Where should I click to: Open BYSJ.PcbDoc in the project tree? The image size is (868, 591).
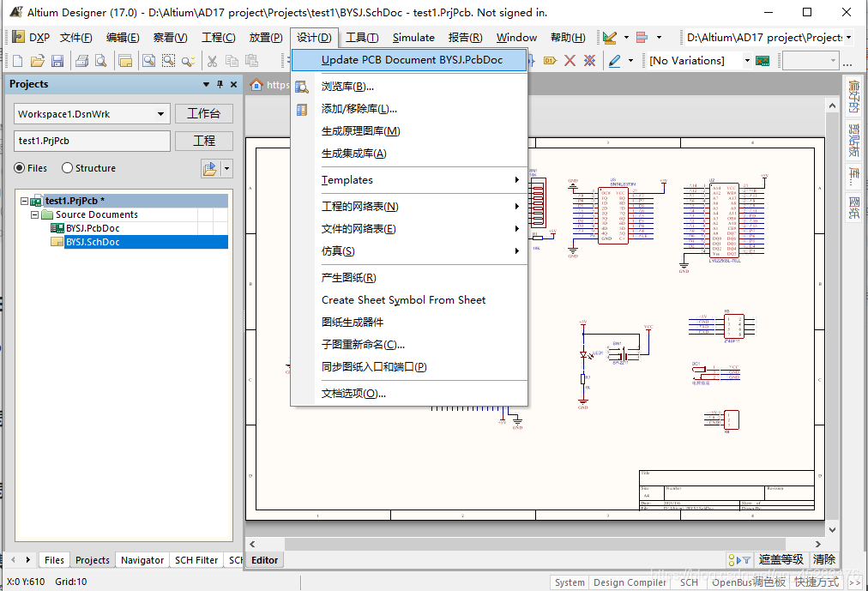pos(93,228)
